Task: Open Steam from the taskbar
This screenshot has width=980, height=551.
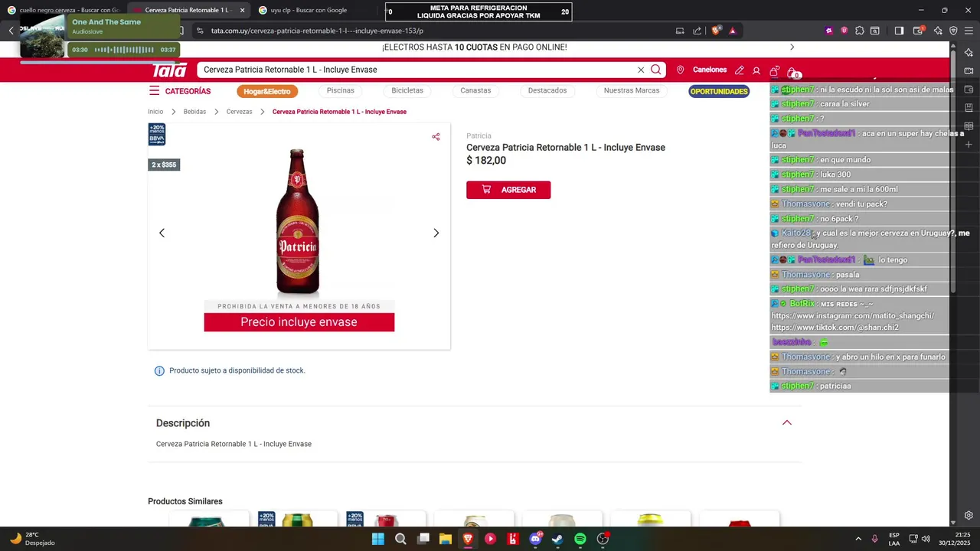Action: point(557,539)
